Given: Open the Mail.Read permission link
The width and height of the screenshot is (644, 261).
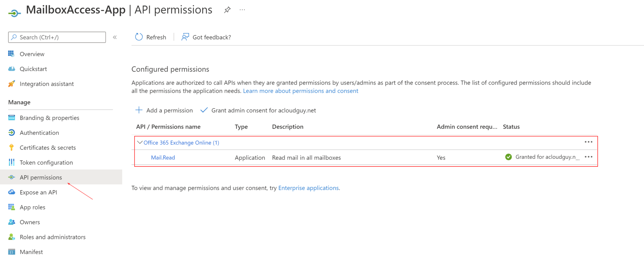Looking at the screenshot, I should (x=163, y=157).
